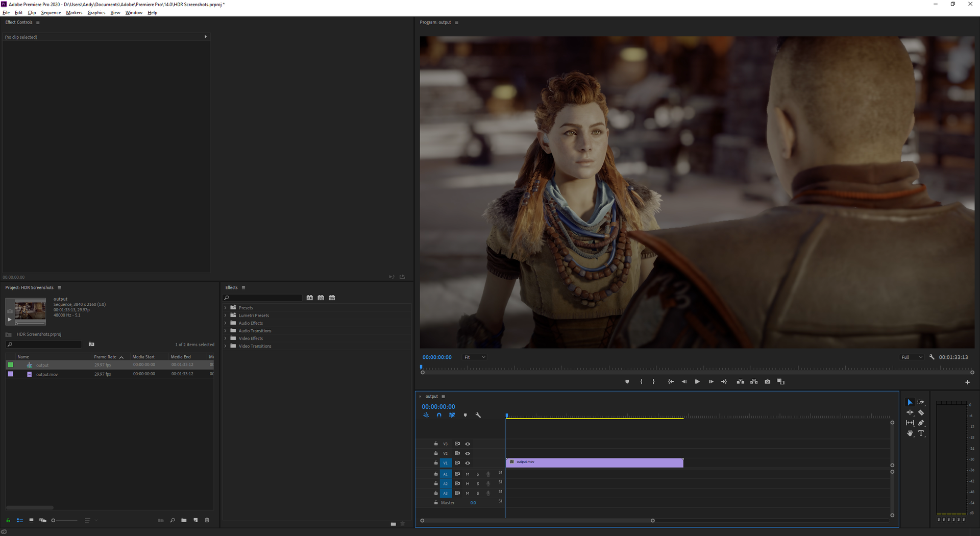Mute audio track A1
980x536 pixels.
coord(468,474)
